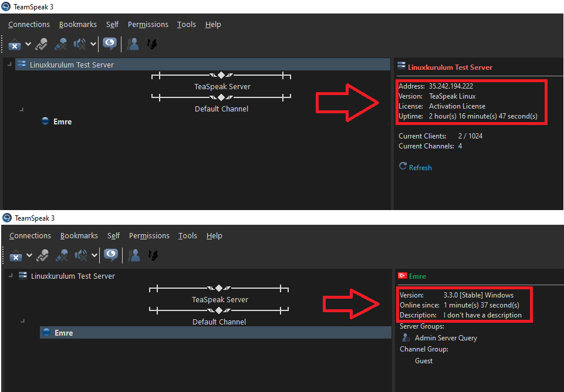Open disconnect dropdown arrow in top window

(28, 44)
